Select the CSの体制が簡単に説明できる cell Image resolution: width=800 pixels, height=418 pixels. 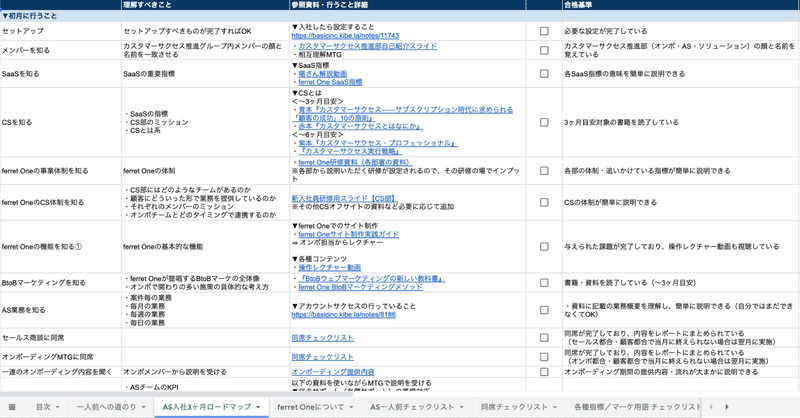(x=681, y=202)
